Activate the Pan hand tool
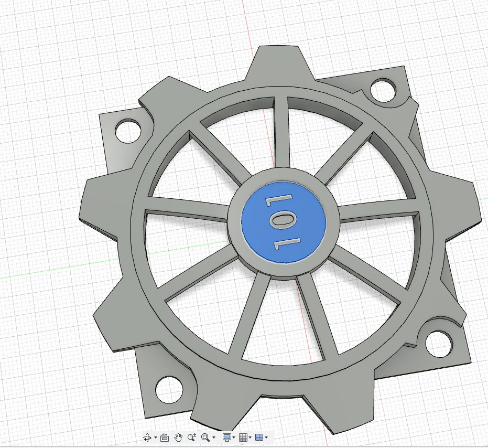The height and width of the screenshot is (448, 488). tap(178, 438)
